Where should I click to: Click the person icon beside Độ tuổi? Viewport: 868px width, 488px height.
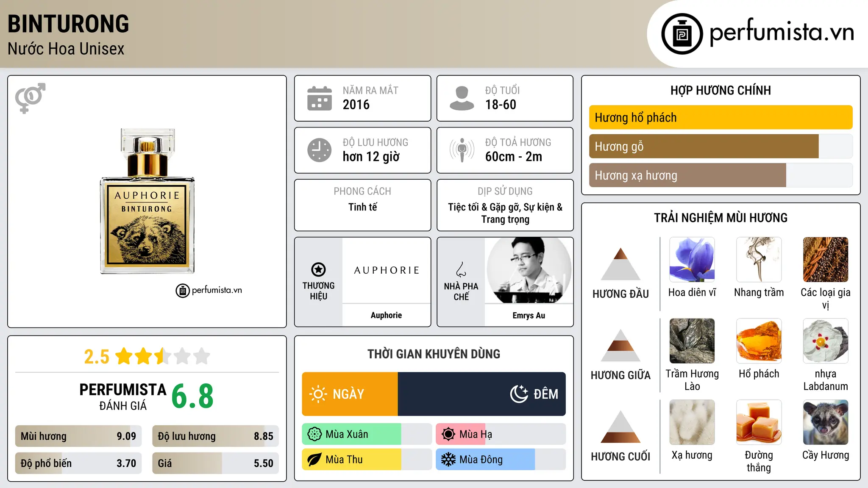pyautogui.click(x=462, y=98)
